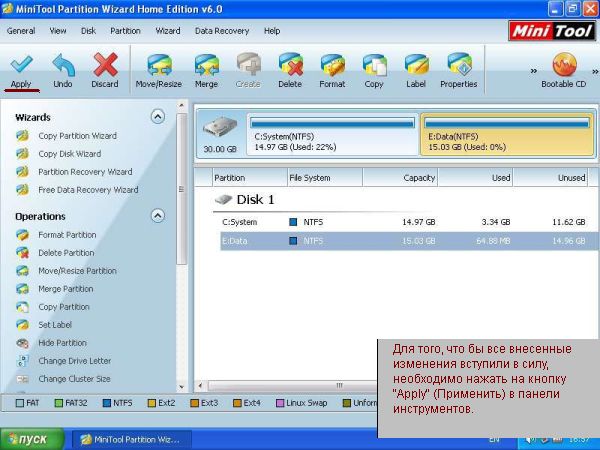
Task: Sort by the Capacity column header
Action: [x=400, y=178]
